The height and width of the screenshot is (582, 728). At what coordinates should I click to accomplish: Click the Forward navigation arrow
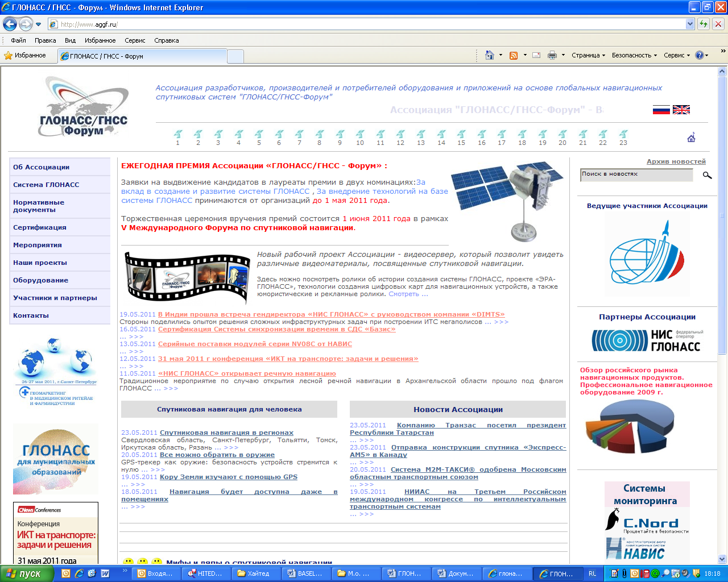pyautogui.click(x=26, y=24)
